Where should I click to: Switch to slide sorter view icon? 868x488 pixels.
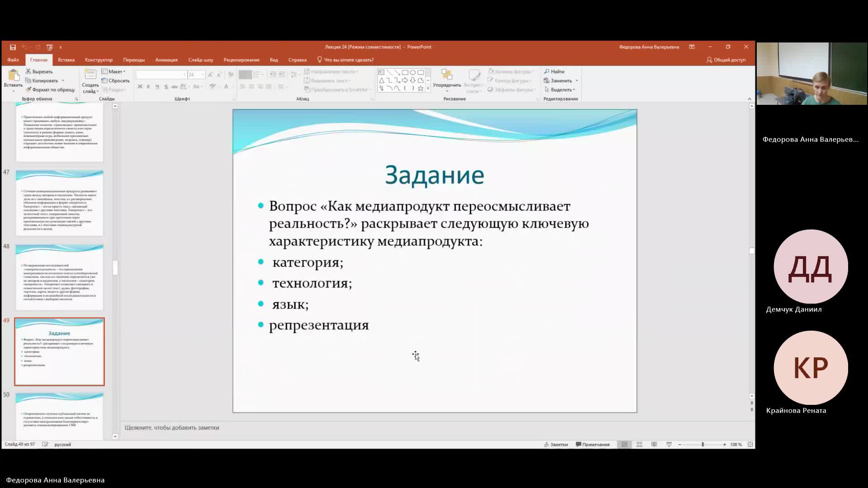pyautogui.click(x=639, y=445)
